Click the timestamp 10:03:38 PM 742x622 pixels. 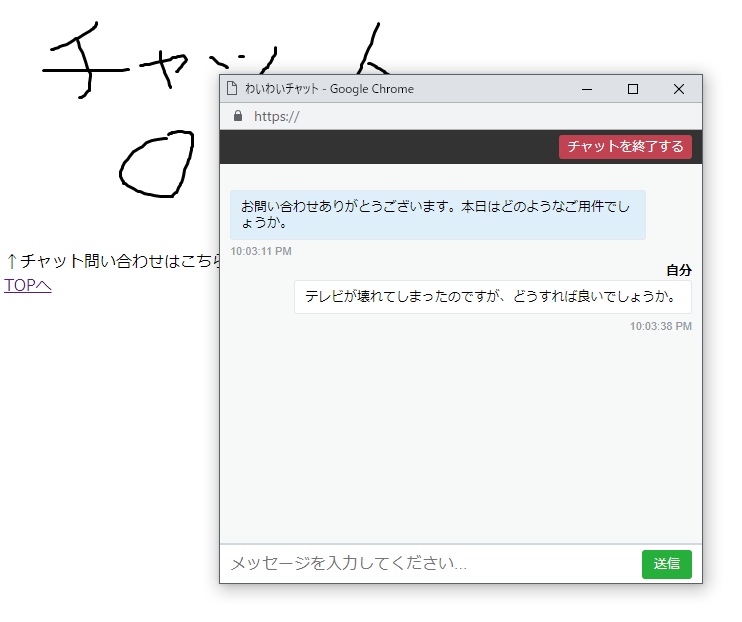[x=661, y=326]
